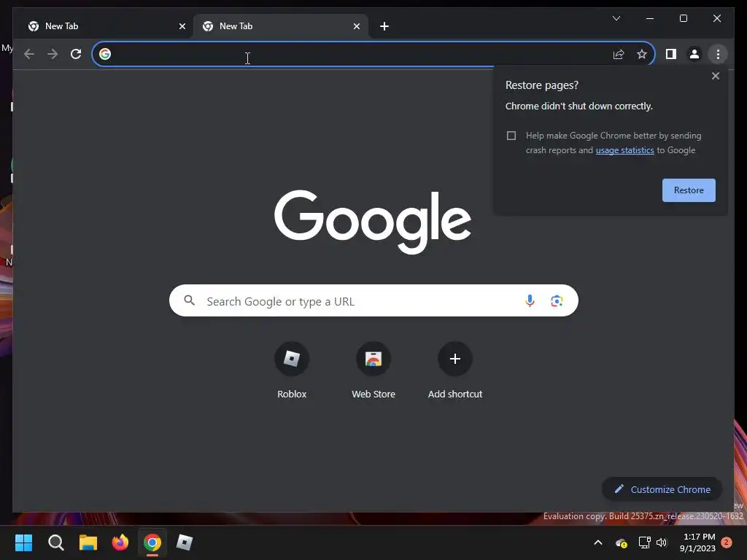Open the volume tray icon
The width and height of the screenshot is (747, 560).
pos(662,542)
